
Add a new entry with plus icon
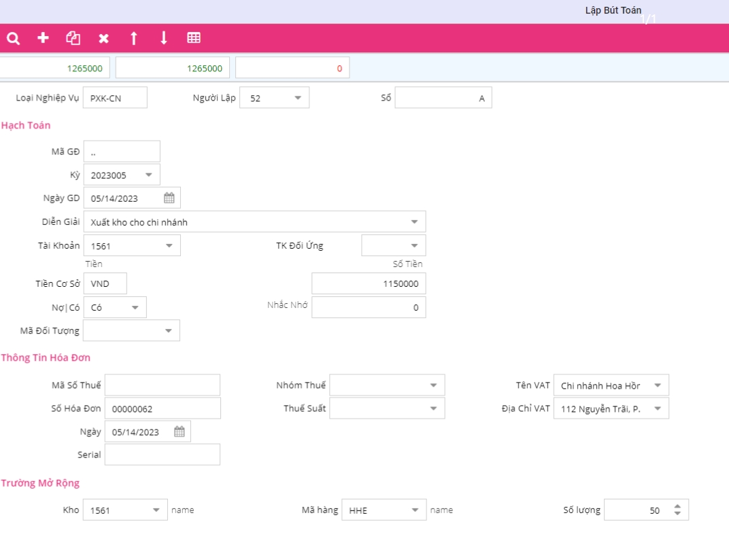[x=43, y=38]
